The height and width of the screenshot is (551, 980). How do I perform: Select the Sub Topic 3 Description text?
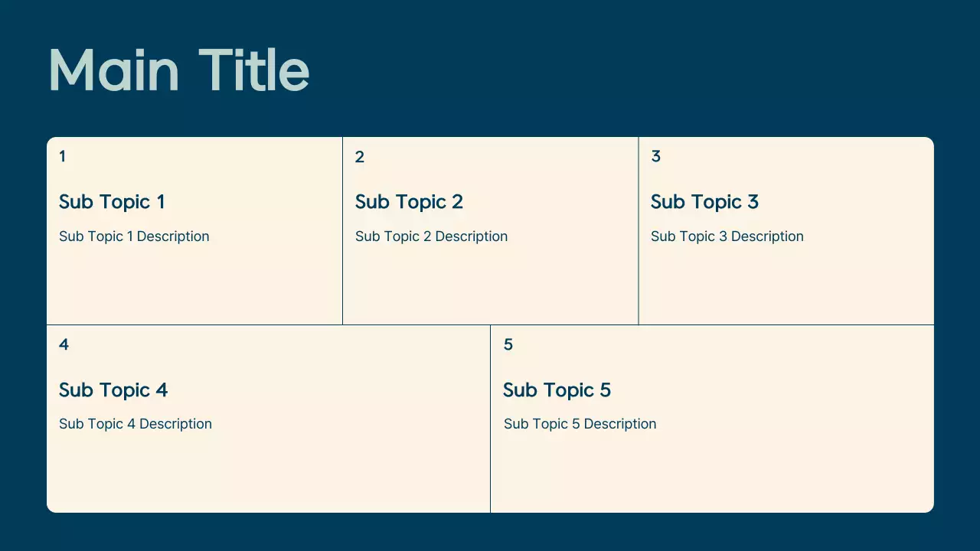click(x=727, y=236)
